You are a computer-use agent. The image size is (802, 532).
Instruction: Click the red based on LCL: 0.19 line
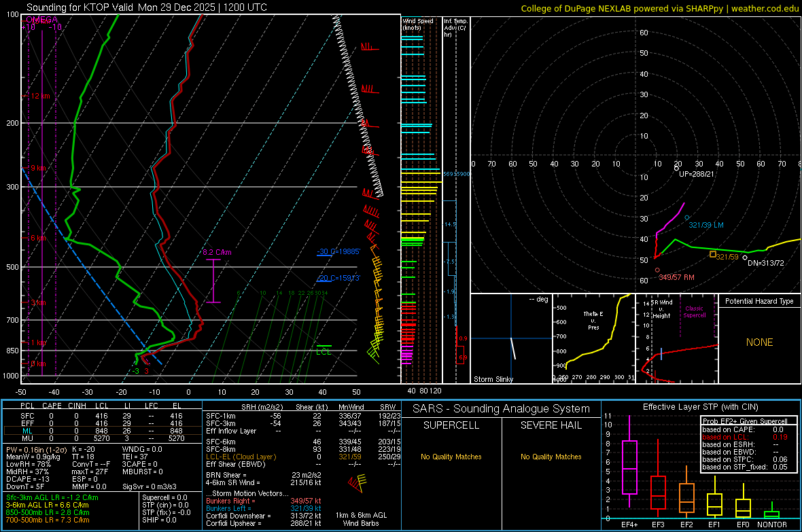coord(745,437)
